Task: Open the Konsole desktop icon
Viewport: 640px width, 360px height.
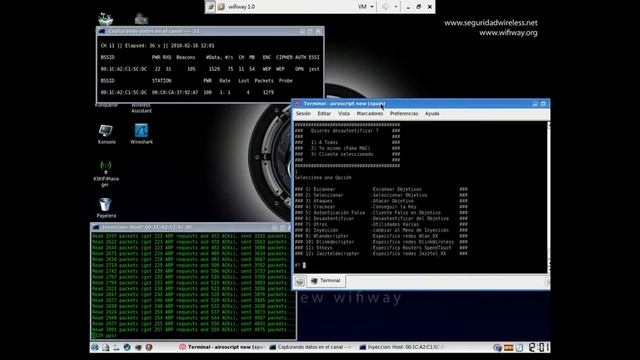Action: coord(106,134)
